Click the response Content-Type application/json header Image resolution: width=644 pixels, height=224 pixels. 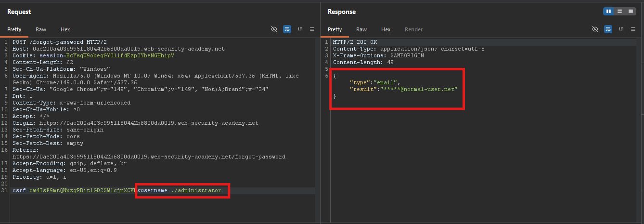pyautogui.click(x=409, y=49)
